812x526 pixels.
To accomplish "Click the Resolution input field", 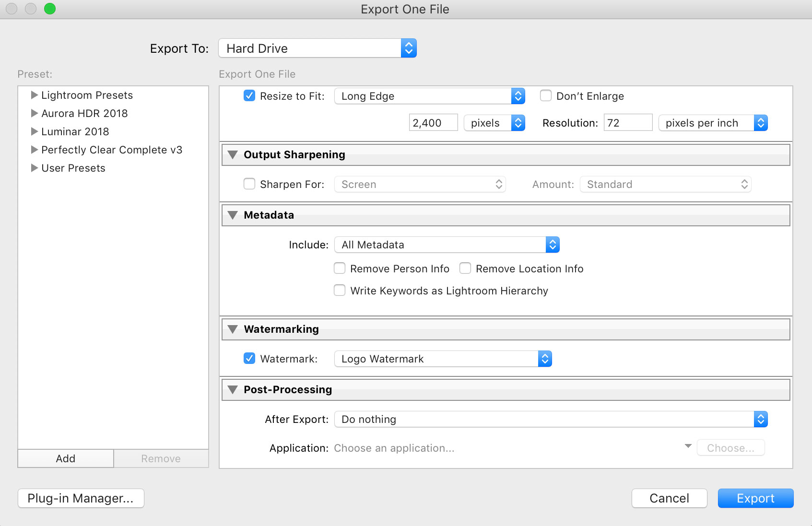I will point(627,123).
